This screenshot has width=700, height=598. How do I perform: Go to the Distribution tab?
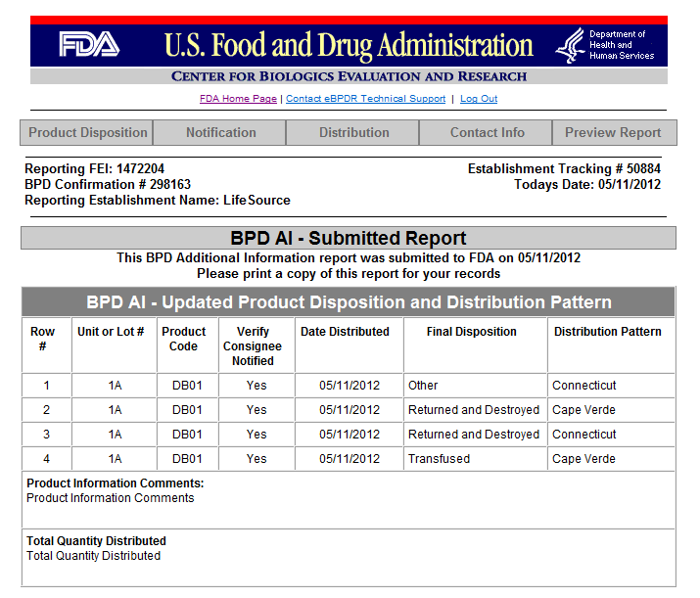click(x=353, y=133)
